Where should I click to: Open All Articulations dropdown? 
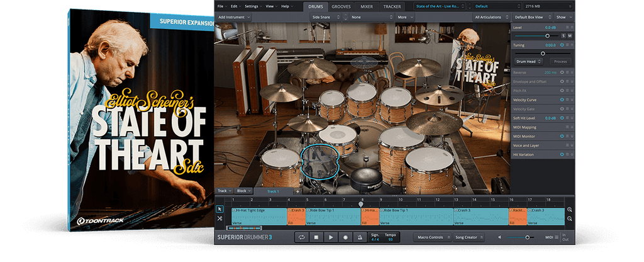(x=490, y=17)
